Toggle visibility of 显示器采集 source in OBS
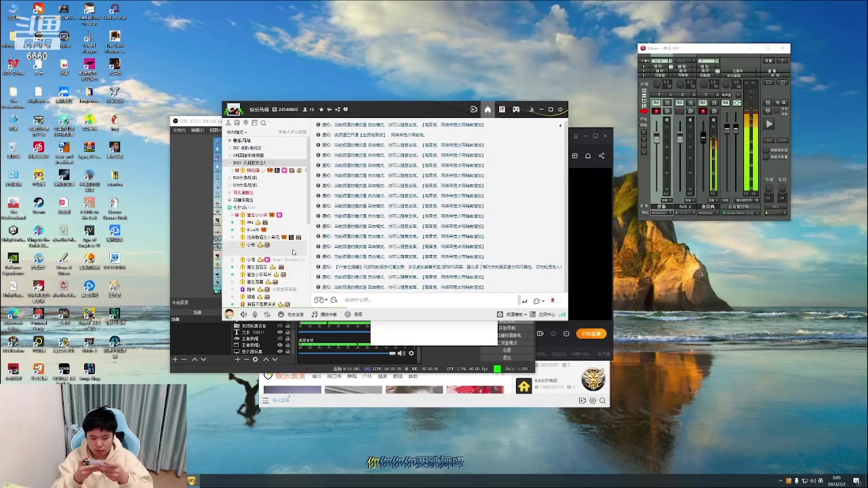 (x=279, y=352)
